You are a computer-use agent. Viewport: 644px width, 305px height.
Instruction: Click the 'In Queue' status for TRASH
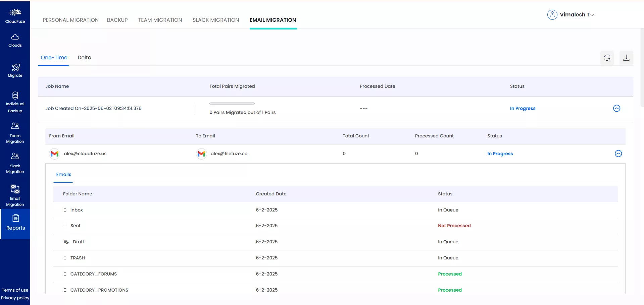448,258
